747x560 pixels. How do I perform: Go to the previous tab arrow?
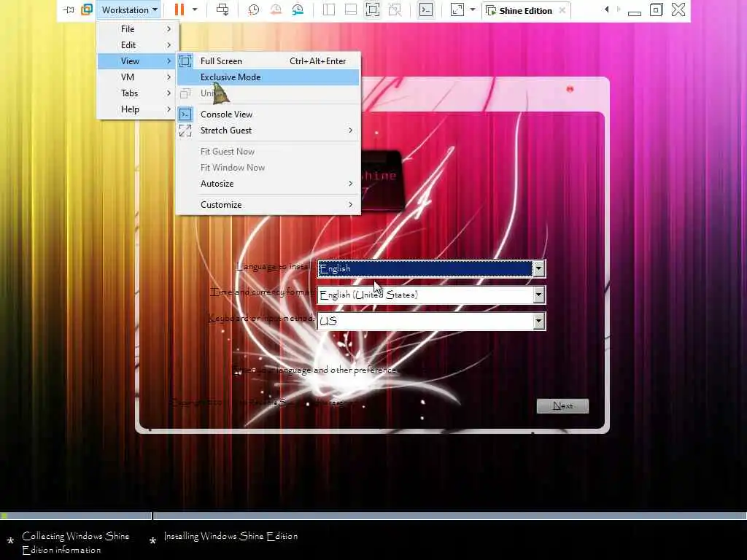point(606,9)
